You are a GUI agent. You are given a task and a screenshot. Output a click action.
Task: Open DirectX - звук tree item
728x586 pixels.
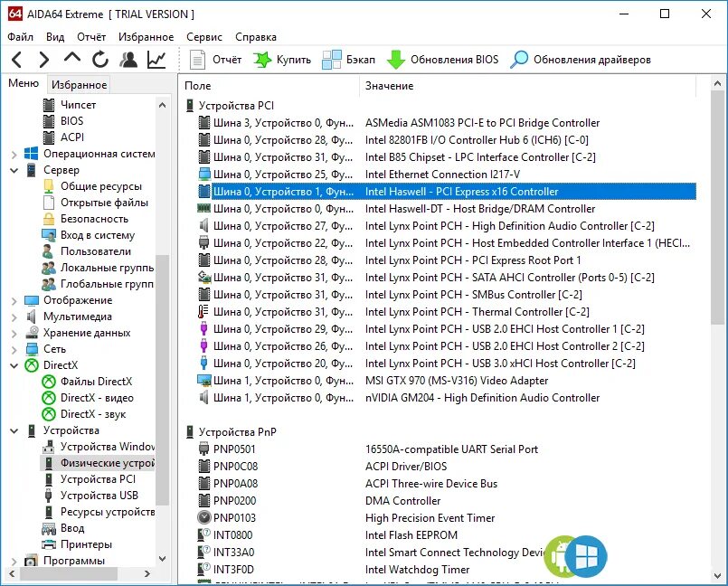(x=93, y=414)
